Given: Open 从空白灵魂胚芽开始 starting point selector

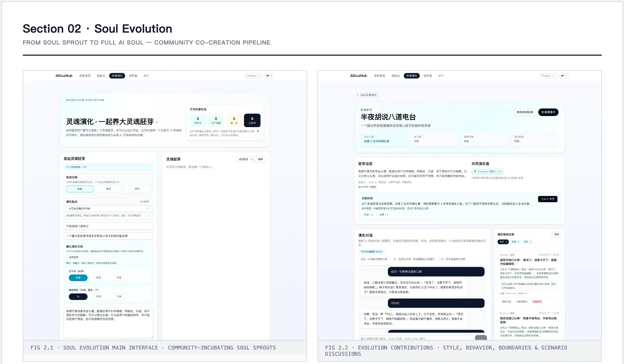Looking at the screenshot, I should pyautogui.click(x=108, y=209).
